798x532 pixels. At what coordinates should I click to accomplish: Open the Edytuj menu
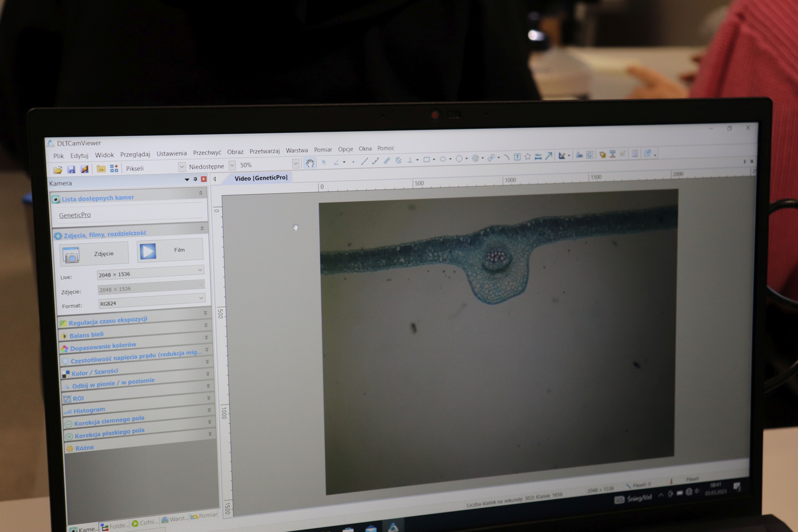(79, 156)
